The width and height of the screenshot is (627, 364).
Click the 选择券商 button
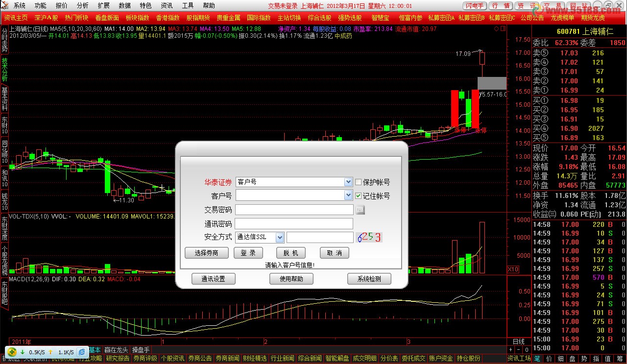point(207,253)
